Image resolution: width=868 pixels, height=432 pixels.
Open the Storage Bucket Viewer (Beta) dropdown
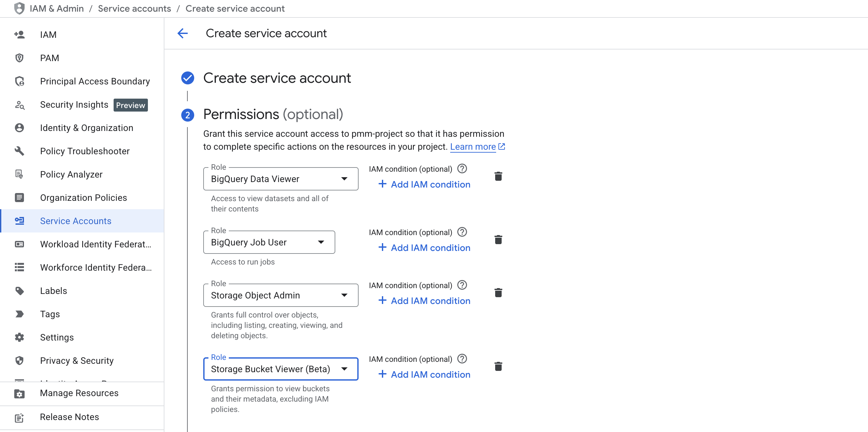point(344,369)
